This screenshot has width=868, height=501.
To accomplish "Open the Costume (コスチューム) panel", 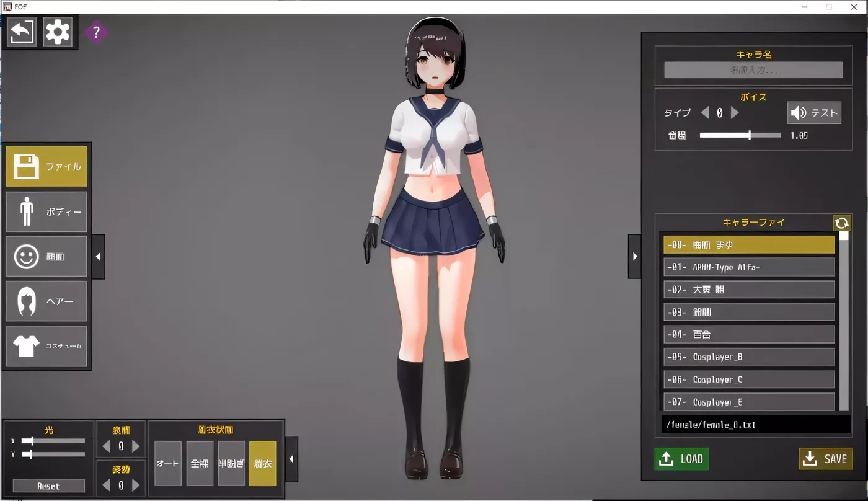I will click(x=46, y=346).
